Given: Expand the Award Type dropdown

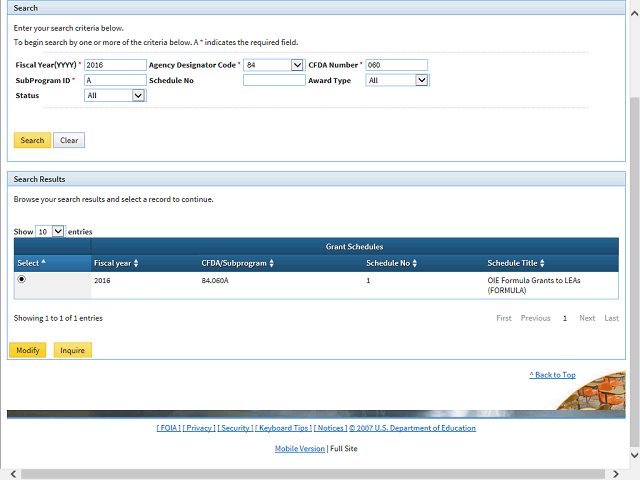Looking at the screenshot, I should [x=421, y=80].
